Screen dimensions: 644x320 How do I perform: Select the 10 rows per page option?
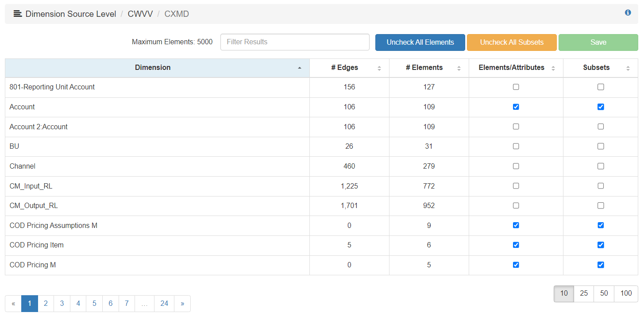point(564,293)
